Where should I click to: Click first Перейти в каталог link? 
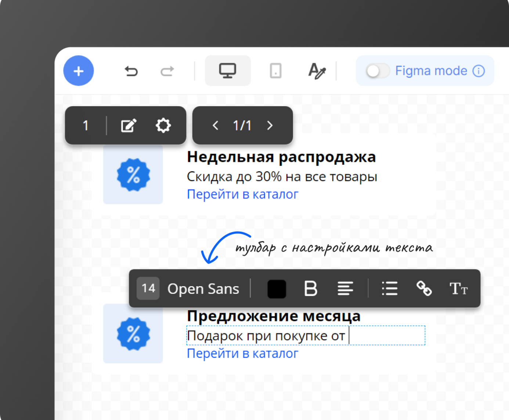(242, 194)
